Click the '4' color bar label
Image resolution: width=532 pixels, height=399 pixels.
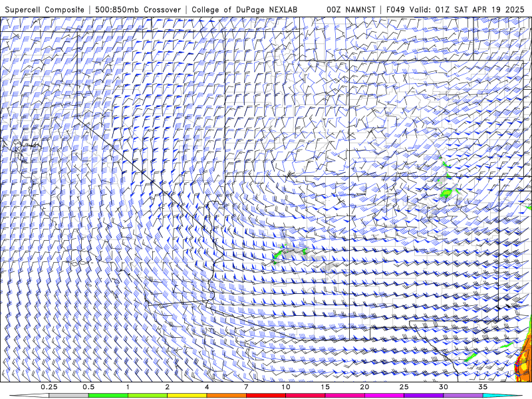(207, 387)
